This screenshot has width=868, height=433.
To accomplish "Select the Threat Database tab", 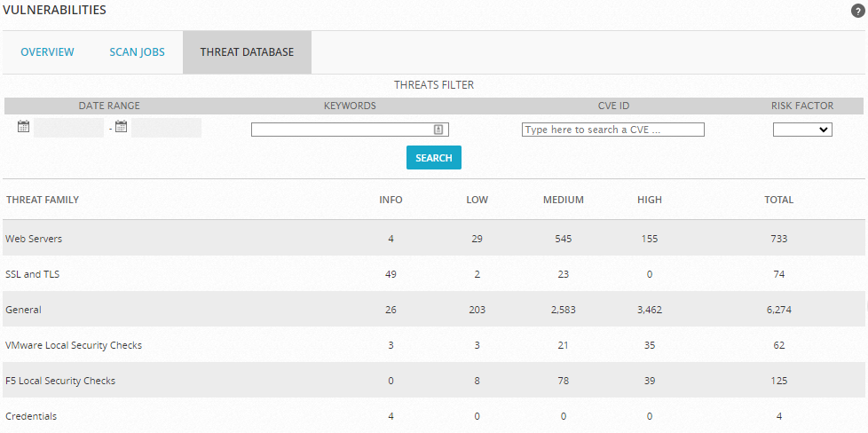I will 247,52.
